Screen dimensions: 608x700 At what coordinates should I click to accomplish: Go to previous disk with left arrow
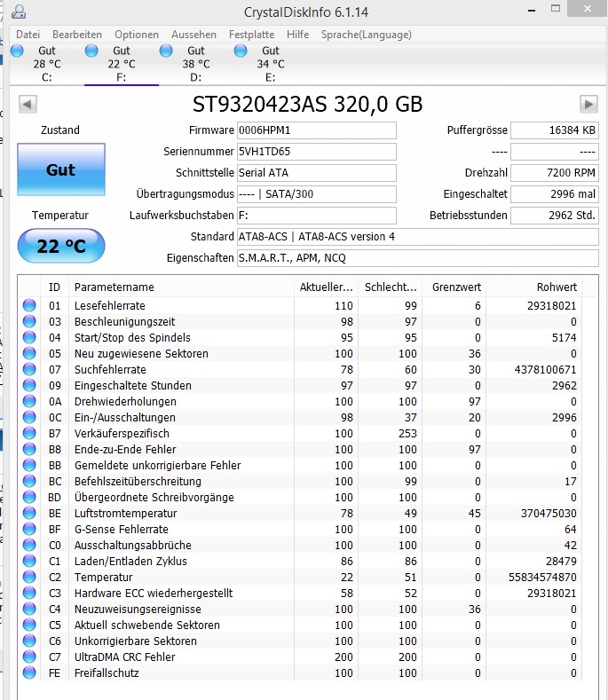pos(28,104)
